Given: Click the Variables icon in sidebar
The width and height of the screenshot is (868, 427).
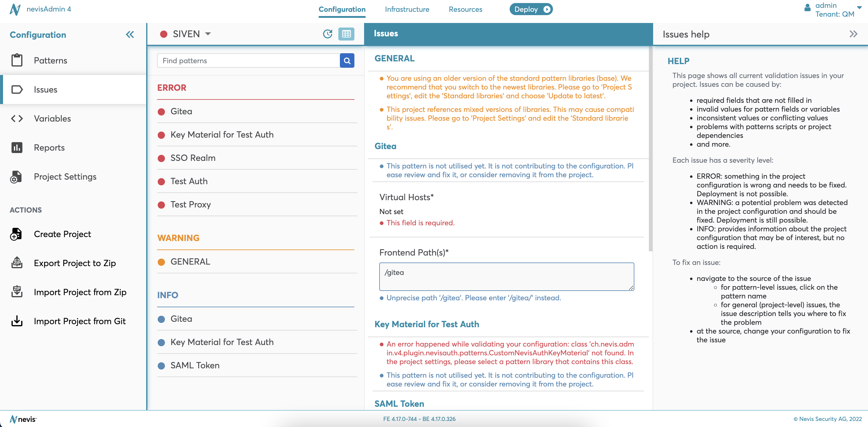Looking at the screenshot, I should (x=17, y=118).
